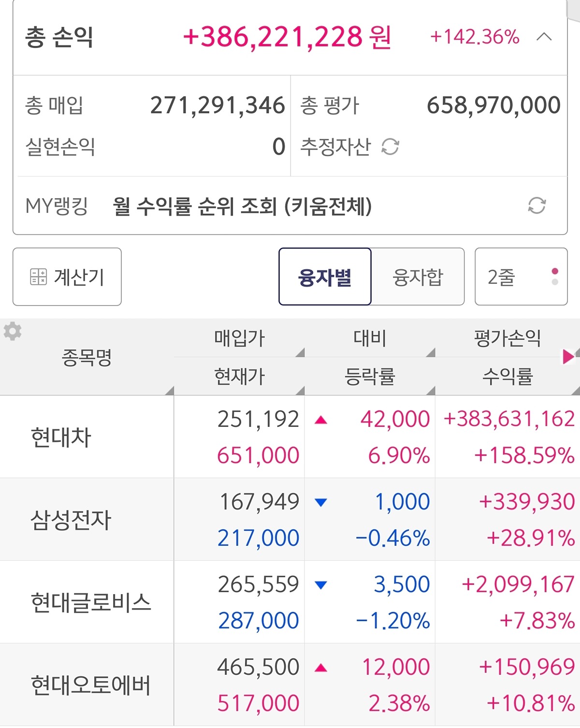Click the pink arrow to show more columns
Viewport: 580px width, 728px height.
tap(568, 357)
